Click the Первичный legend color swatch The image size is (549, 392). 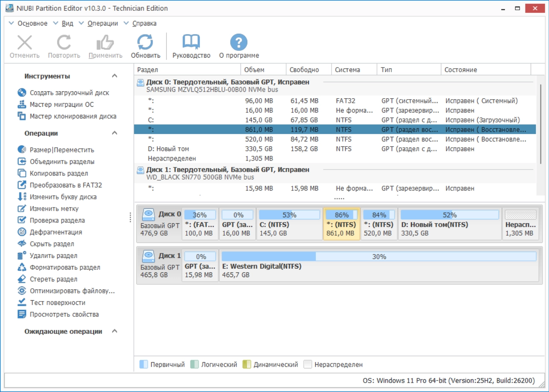coord(144,365)
